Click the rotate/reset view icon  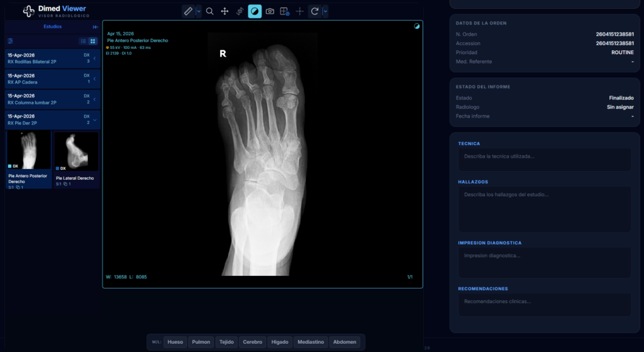point(314,11)
